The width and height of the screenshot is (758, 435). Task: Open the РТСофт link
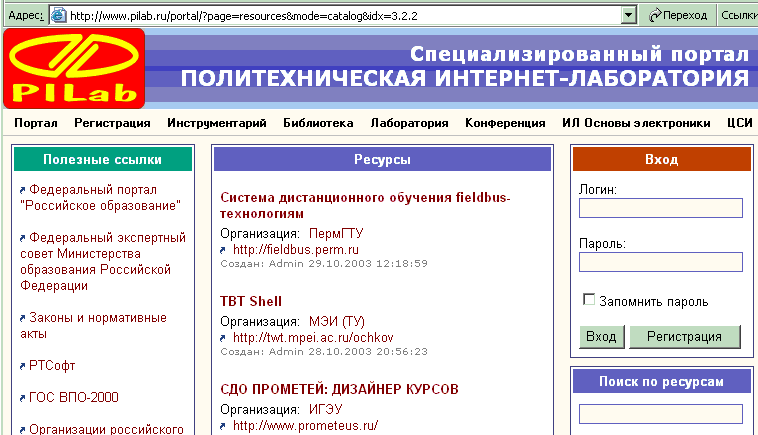click(52, 365)
